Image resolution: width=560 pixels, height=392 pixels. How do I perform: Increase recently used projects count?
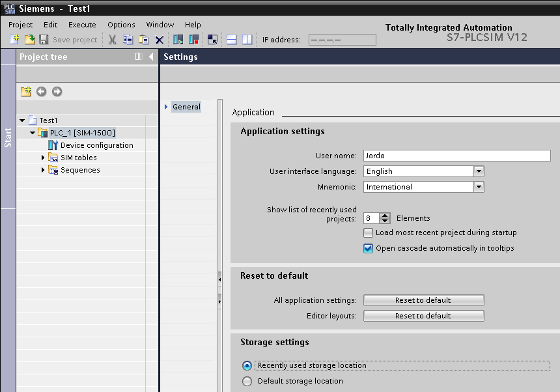coord(385,216)
